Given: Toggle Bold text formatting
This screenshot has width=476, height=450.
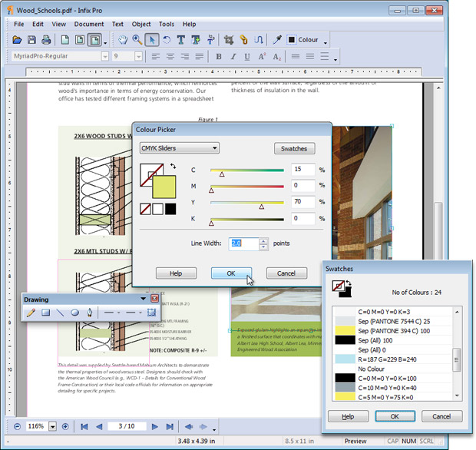Looking at the screenshot, I should (x=219, y=57).
